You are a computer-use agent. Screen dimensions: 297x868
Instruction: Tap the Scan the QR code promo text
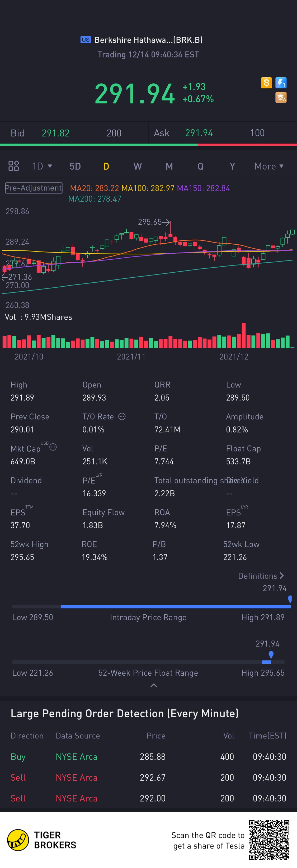[208, 840]
